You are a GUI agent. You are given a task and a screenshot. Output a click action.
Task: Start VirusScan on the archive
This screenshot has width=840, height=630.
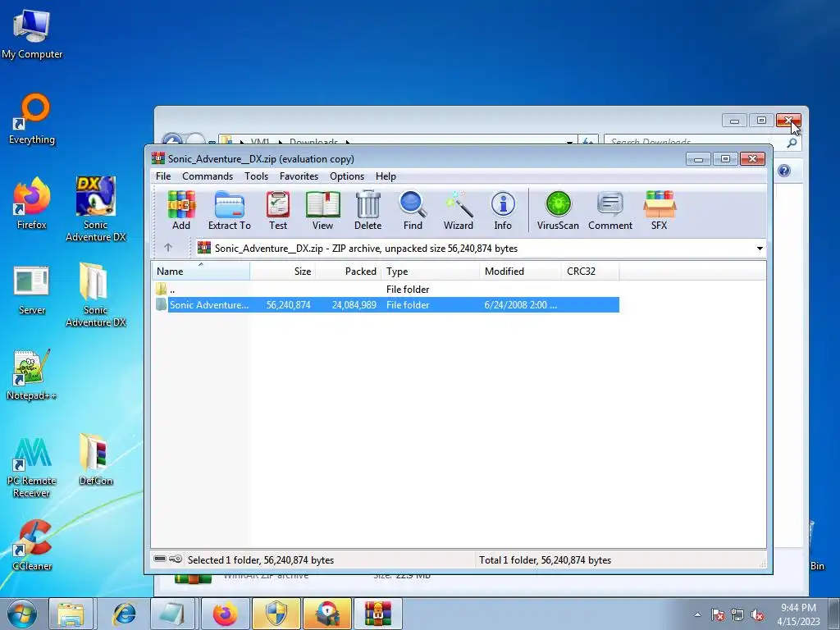(558, 210)
